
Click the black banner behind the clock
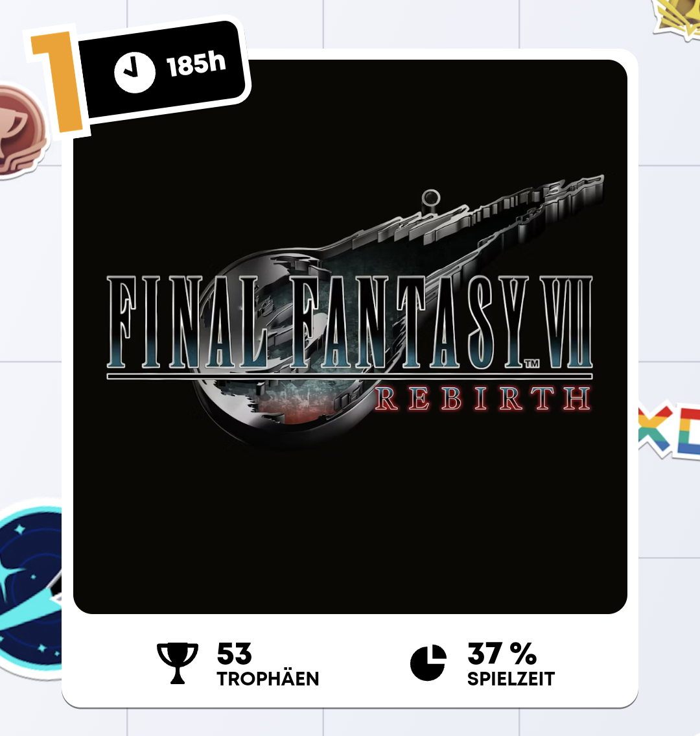point(162,69)
